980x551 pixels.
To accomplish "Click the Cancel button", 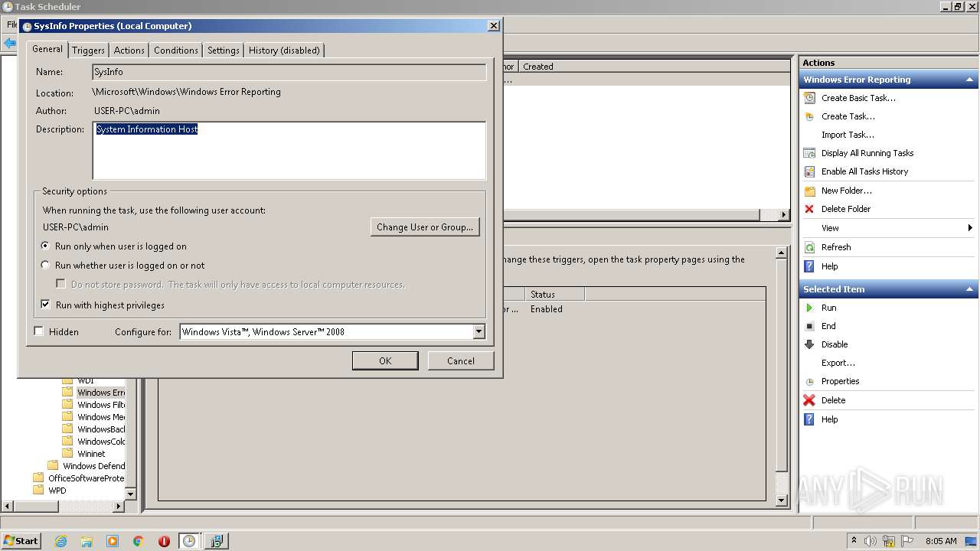I will pos(461,360).
